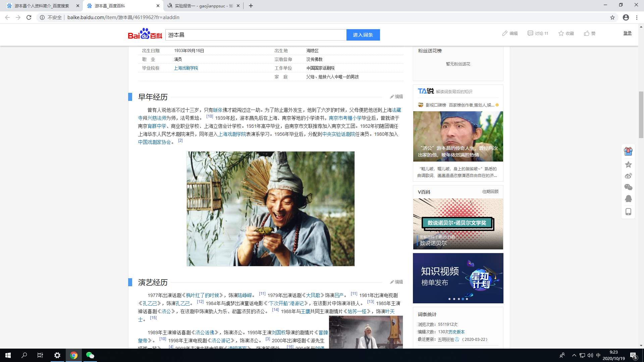The image size is (644, 362).
Task: Click the gift icon in right sidebar
Action: point(628,152)
